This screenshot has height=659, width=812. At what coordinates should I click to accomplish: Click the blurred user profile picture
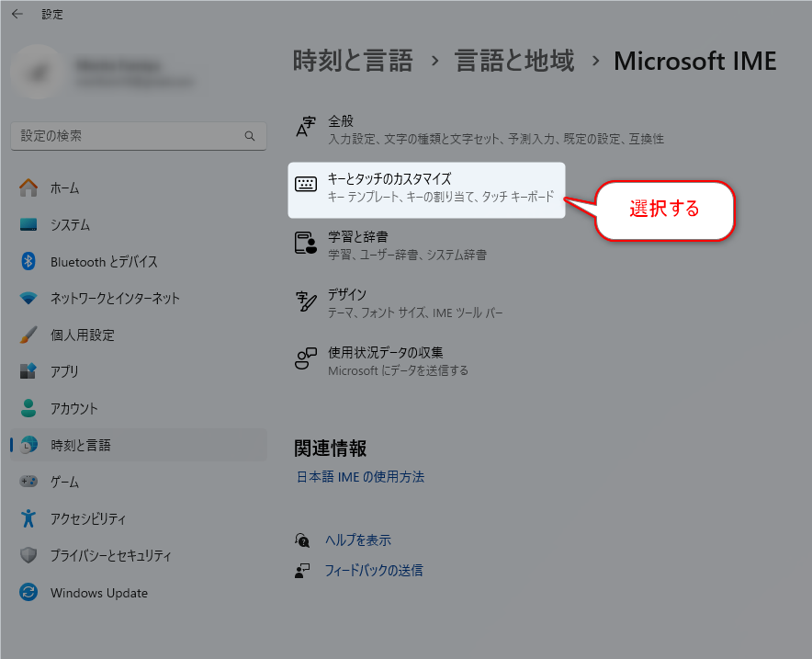pos(38,72)
